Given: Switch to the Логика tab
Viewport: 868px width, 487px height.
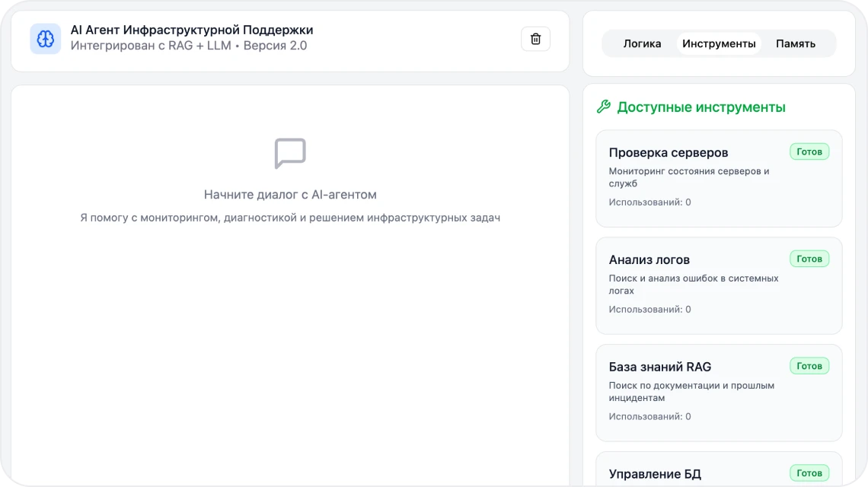Looking at the screenshot, I should coord(642,43).
